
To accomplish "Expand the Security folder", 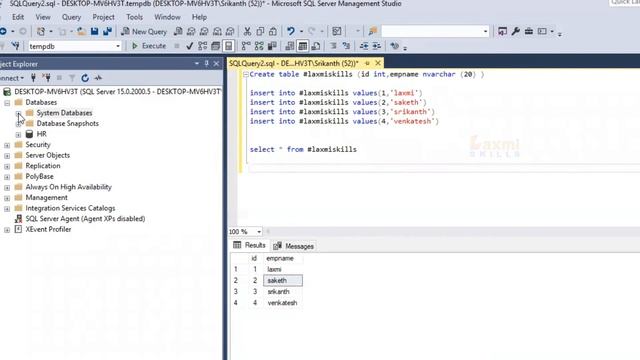I will (7, 145).
